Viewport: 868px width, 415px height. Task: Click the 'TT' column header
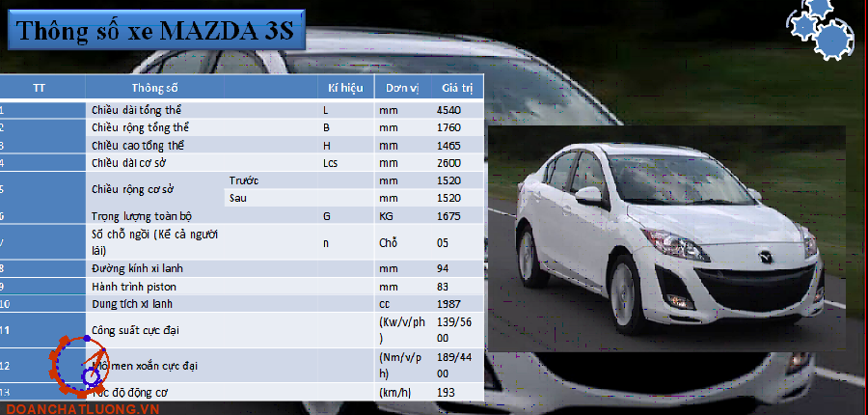click(39, 88)
